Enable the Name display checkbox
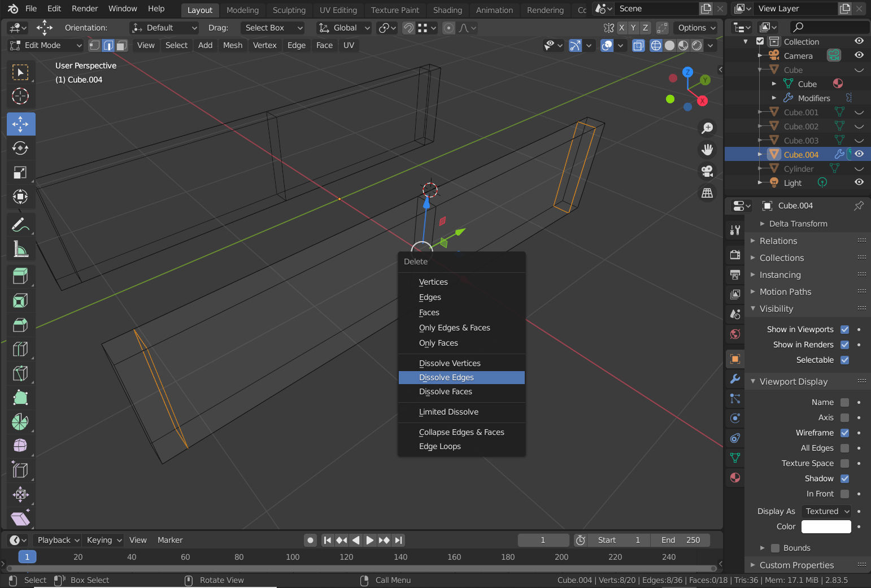This screenshot has width=871, height=588. [845, 402]
